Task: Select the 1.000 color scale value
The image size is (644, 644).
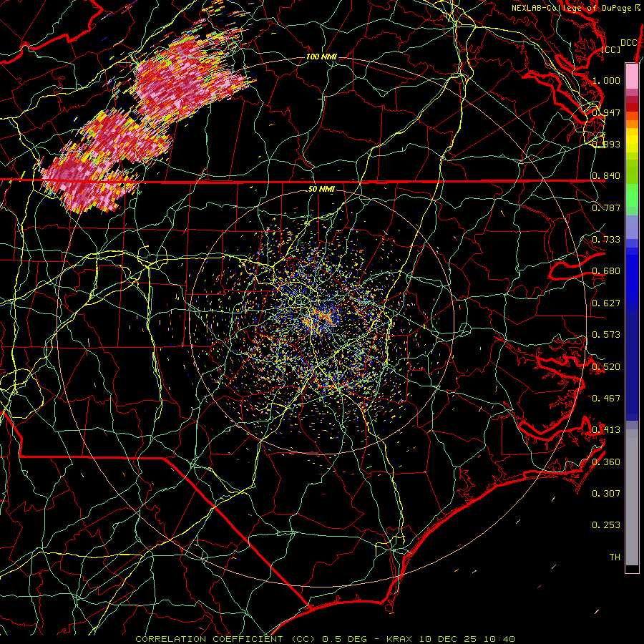Action: click(x=606, y=80)
